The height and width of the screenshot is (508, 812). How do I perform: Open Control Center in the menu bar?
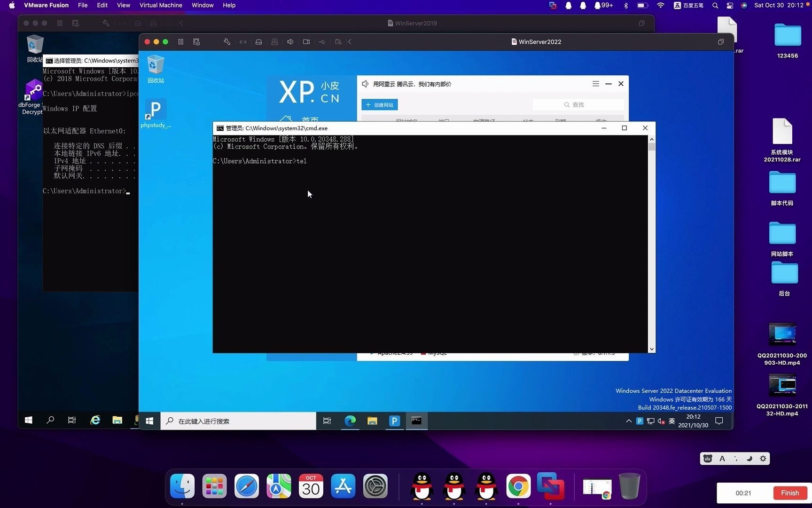click(x=730, y=5)
